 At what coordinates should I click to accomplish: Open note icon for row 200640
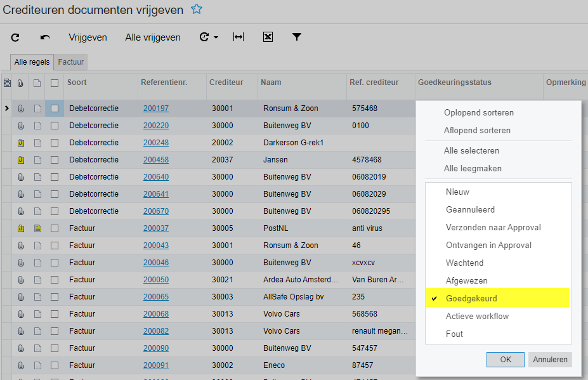pyautogui.click(x=37, y=177)
